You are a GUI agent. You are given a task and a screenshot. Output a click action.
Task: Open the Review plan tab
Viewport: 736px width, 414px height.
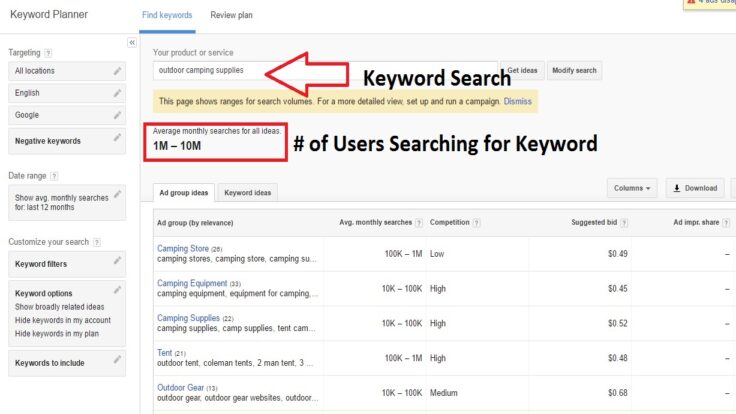pyautogui.click(x=230, y=16)
